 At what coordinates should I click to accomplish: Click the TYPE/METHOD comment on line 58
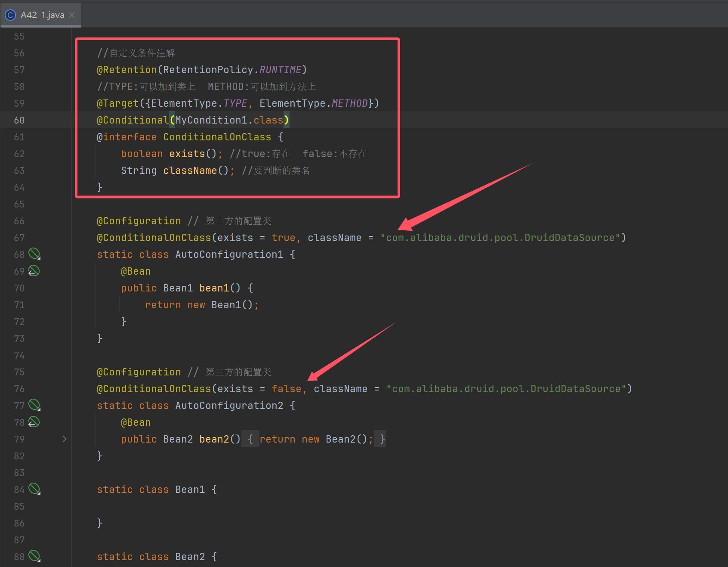[207, 87]
